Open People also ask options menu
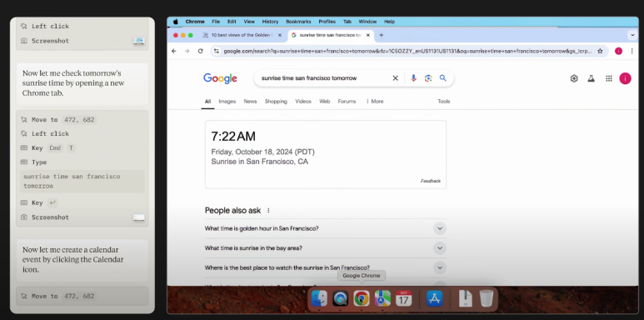644x320 pixels. [x=268, y=210]
